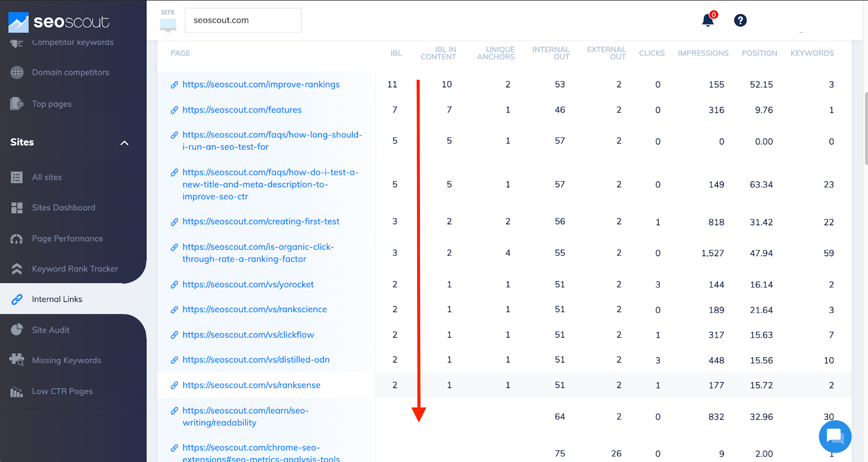Open the seoscout.com/features link

pos(242,110)
